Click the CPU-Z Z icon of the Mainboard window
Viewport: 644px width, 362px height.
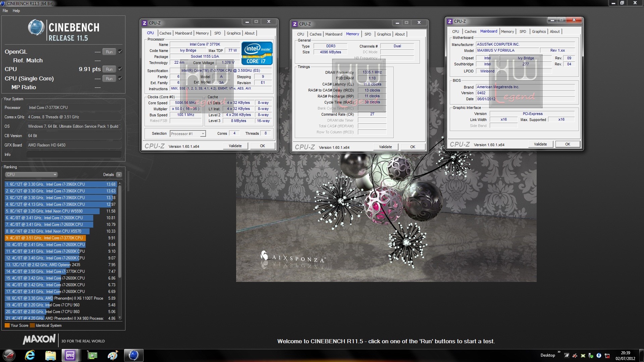tap(450, 21)
